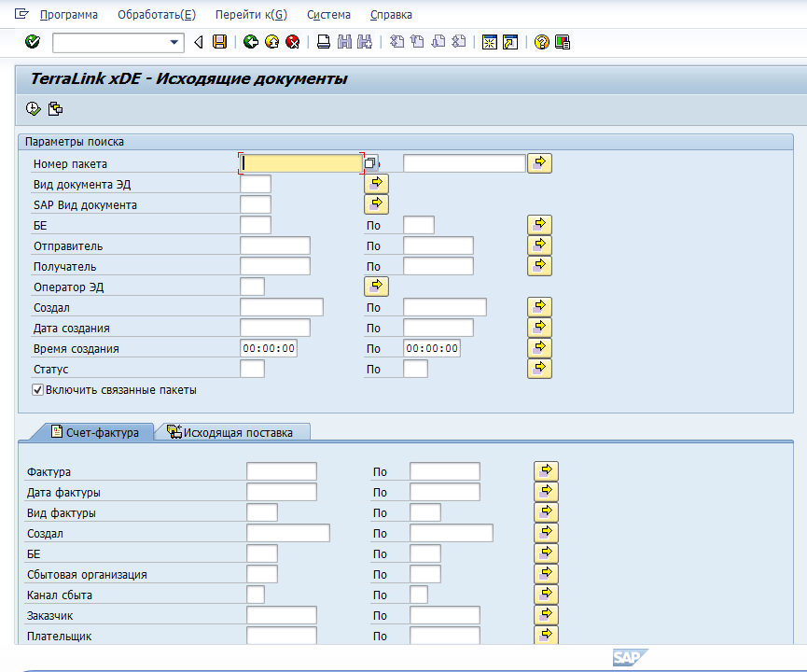Click the Сбытовая организация from-value field
The height and width of the screenshot is (672, 807).
tap(262, 574)
